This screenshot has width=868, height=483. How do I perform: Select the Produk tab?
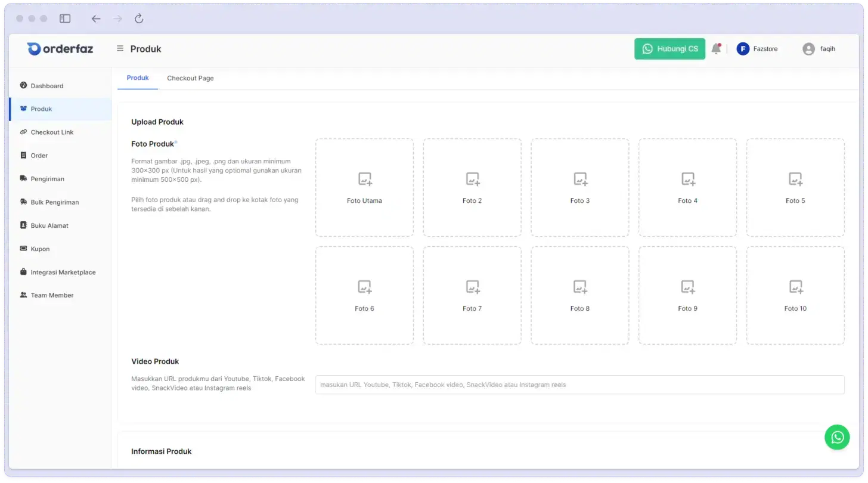tap(138, 78)
